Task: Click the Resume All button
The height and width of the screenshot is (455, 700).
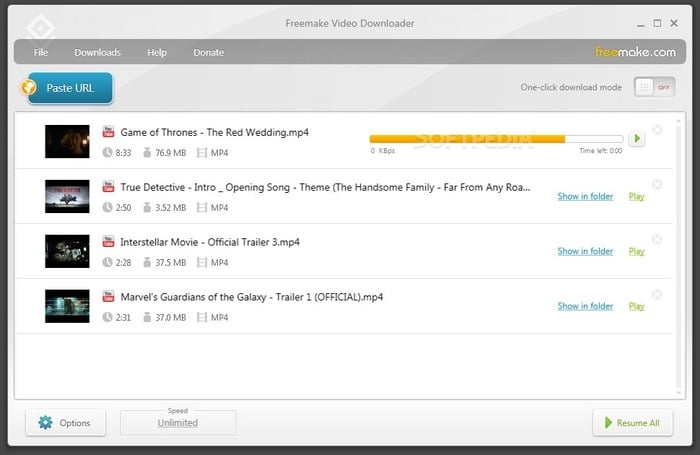Action: click(x=631, y=423)
